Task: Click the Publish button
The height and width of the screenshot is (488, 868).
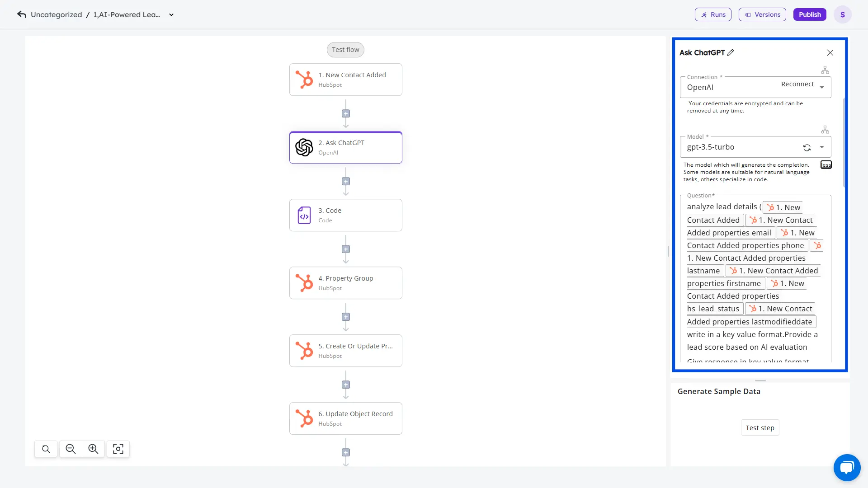Action: coord(809,14)
